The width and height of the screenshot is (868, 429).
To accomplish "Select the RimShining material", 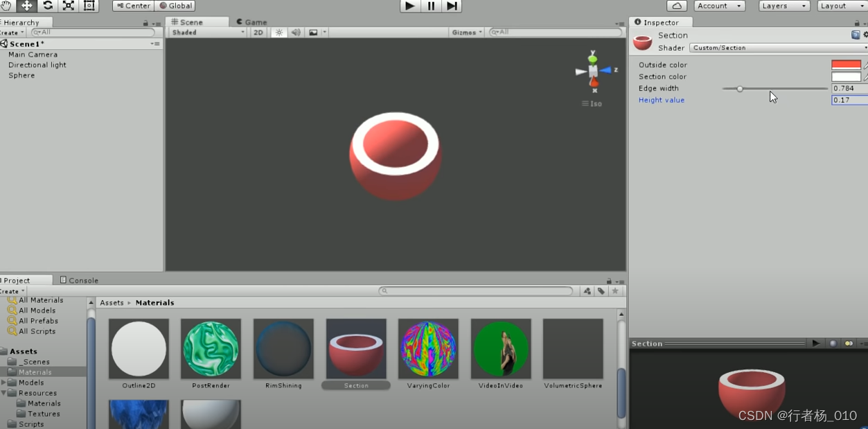I will [x=283, y=353].
